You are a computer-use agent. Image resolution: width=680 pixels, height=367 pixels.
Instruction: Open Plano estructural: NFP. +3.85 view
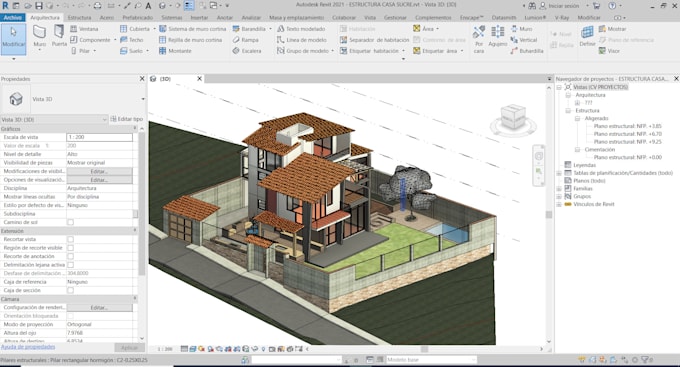click(628, 126)
